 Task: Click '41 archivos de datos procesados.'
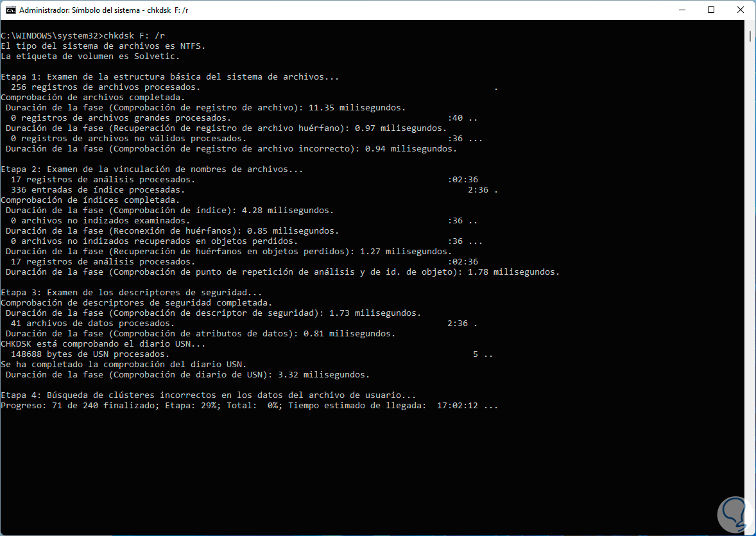coord(92,324)
